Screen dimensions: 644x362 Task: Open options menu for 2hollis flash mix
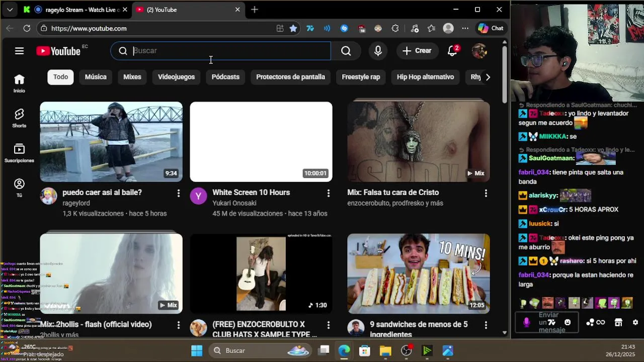tap(178, 325)
